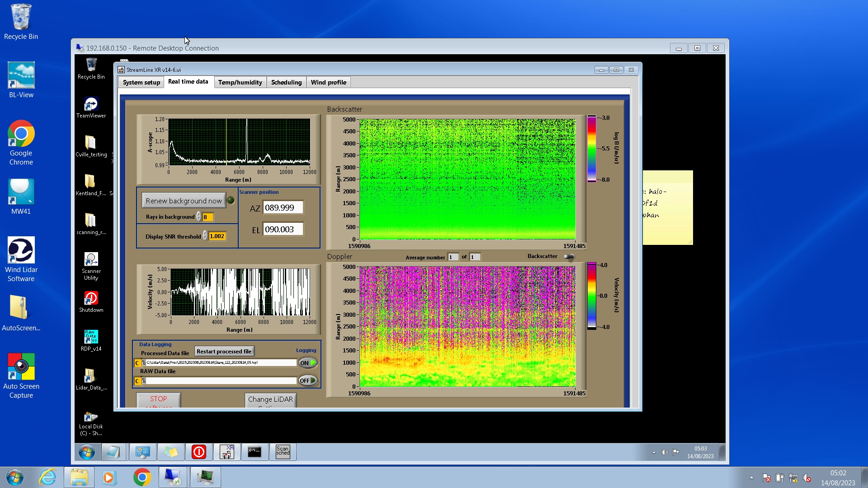The height and width of the screenshot is (488, 868).
Task: Switch to the Wind profile tab
Action: click(328, 82)
